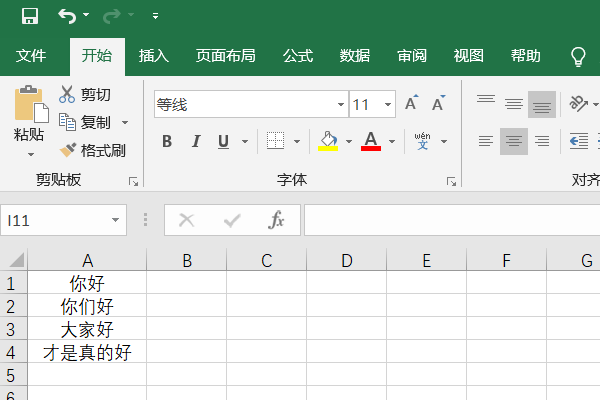
Task: Toggle Bold formatting button
Action: pyautogui.click(x=167, y=141)
